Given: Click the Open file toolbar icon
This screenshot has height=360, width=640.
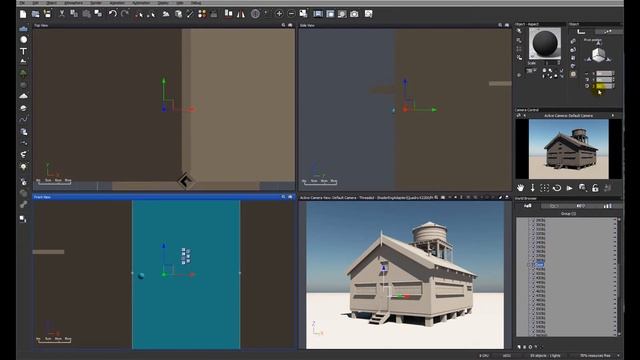Looking at the screenshot, I should point(36,14).
